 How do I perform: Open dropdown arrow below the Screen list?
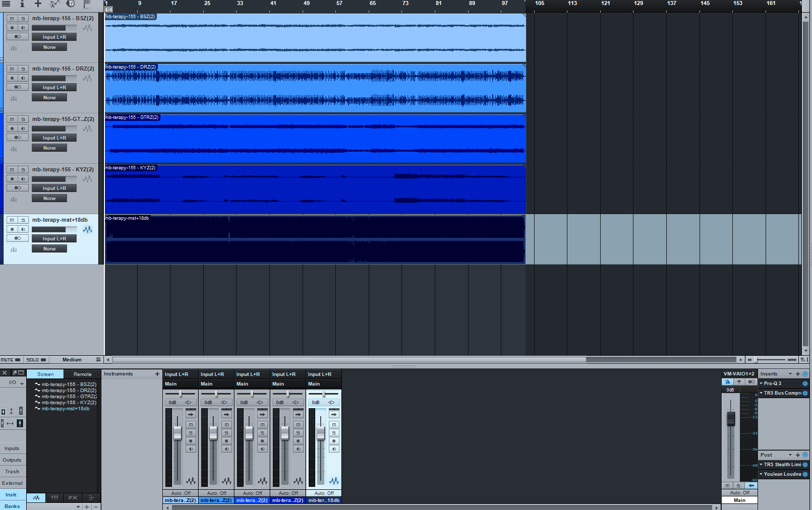point(78,507)
